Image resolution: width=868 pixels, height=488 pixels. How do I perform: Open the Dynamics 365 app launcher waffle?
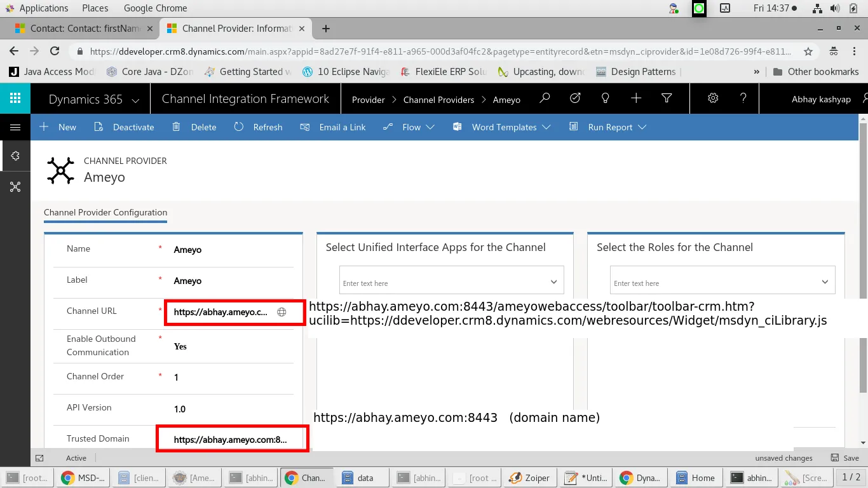click(x=15, y=98)
